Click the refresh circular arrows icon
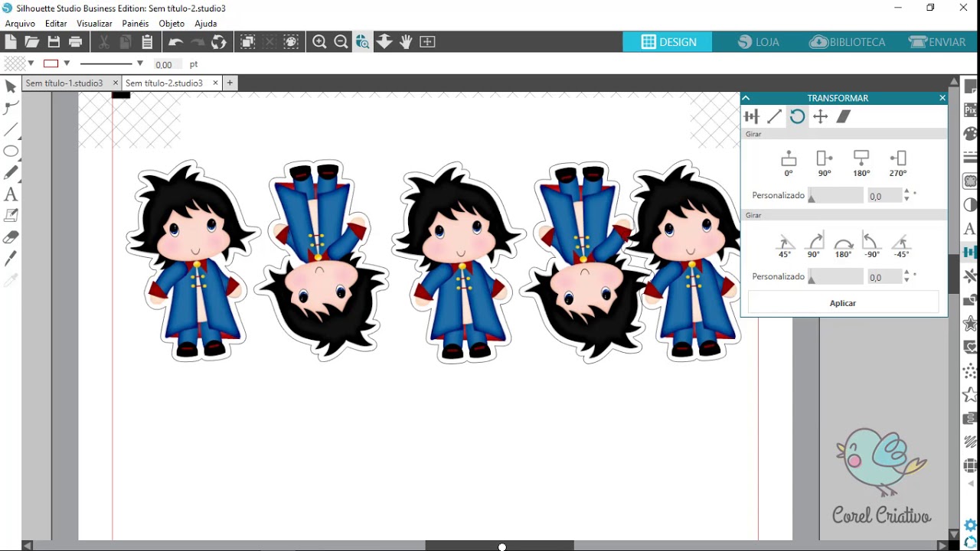The width and height of the screenshot is (980, 551). point(219,42)
